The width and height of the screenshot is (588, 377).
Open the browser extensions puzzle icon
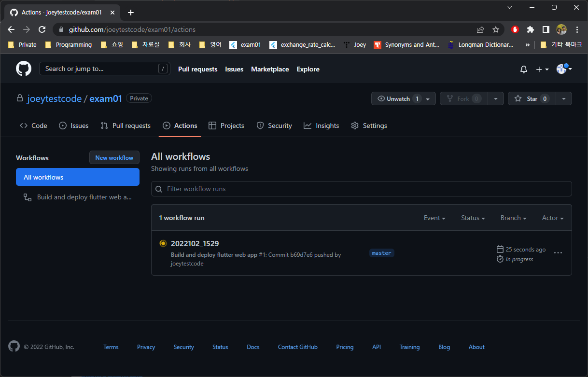(531, 29)
